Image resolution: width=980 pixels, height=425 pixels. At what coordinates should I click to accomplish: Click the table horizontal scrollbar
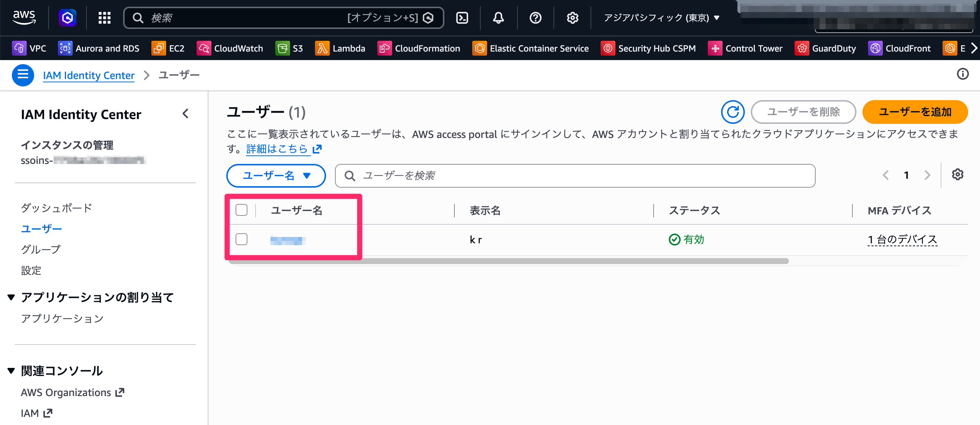[509, 261]
